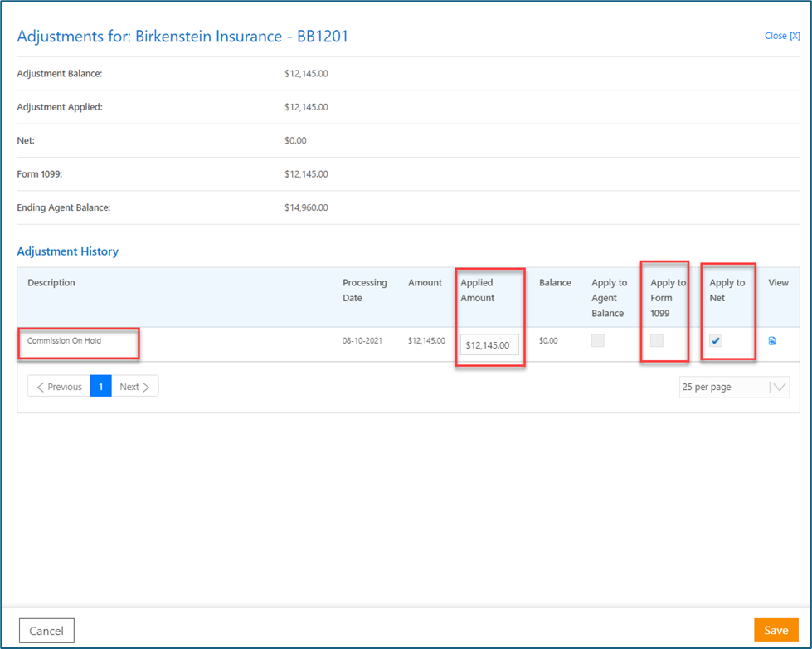Click the Description column header
This screenshot has width=812, height=649.
[x=51, y=283]
